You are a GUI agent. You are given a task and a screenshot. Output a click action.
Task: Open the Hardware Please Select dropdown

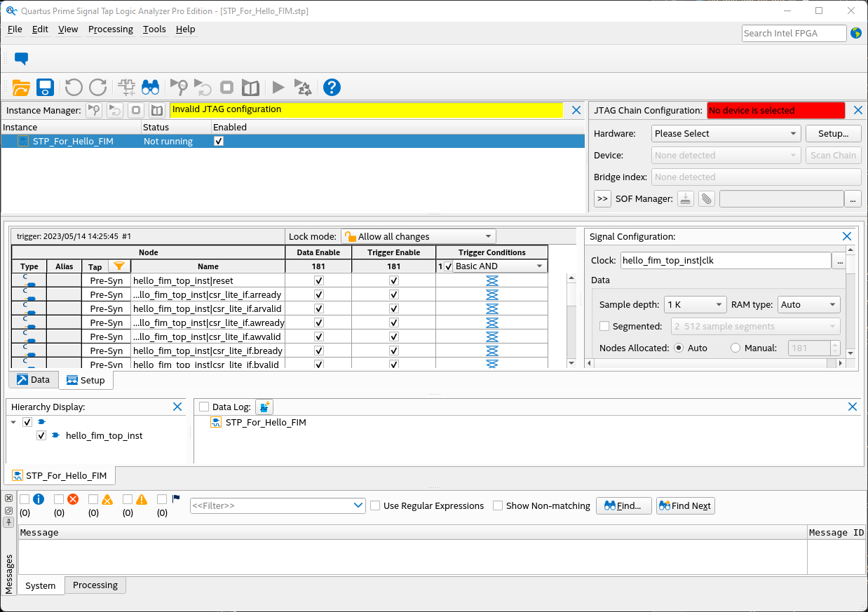726,133
